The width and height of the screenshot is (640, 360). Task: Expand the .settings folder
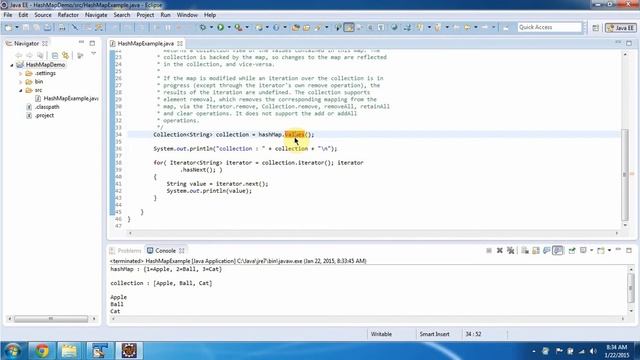[20, 73]
